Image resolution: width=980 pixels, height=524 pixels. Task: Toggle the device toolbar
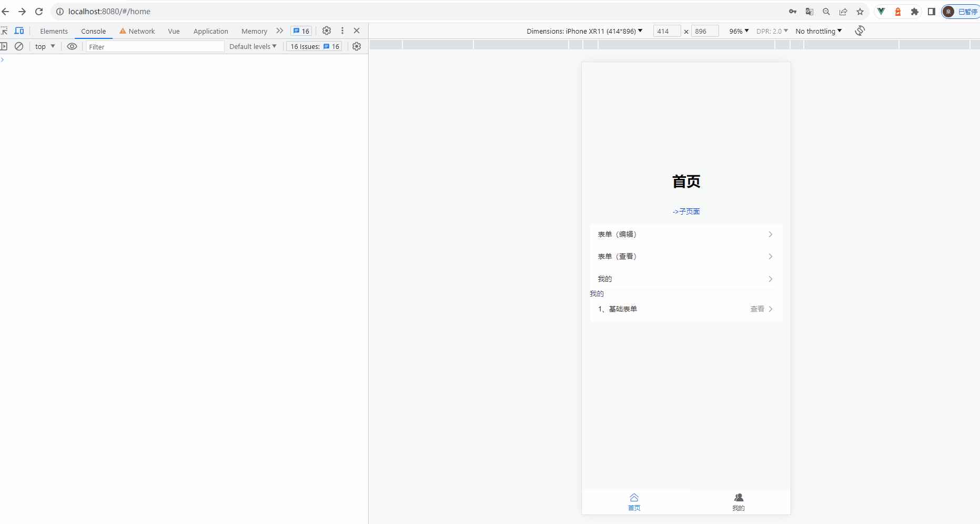pos(19,31)
